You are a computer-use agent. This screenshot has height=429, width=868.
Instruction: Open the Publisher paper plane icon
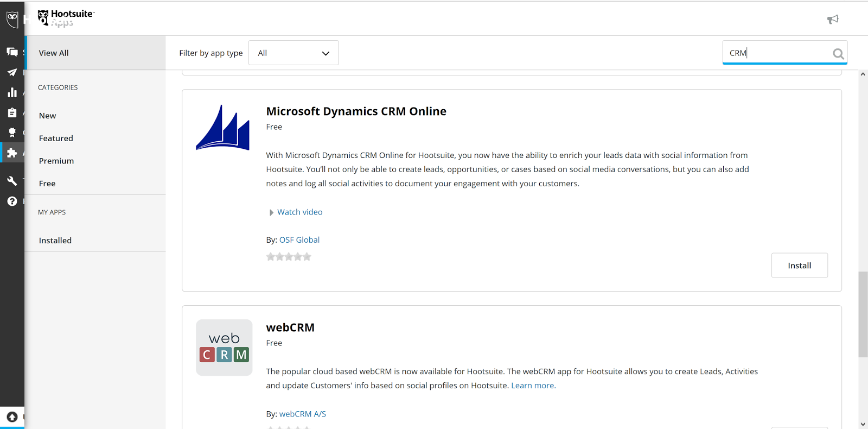12,72
